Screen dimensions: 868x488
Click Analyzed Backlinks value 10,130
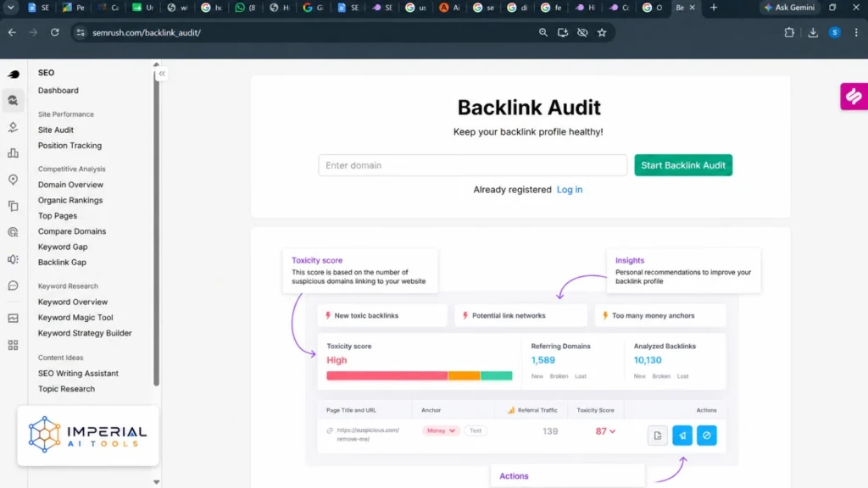647,360
